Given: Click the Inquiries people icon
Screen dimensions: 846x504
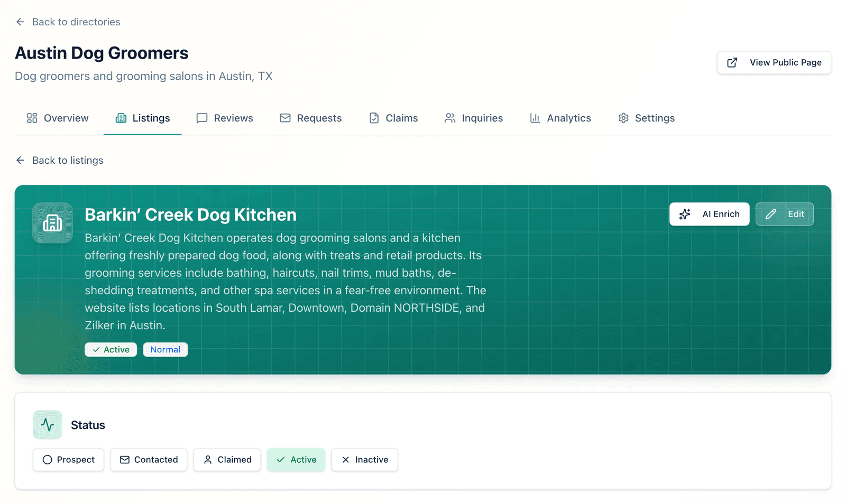Looking at the screenshot, I should click(x=450, y=118).
